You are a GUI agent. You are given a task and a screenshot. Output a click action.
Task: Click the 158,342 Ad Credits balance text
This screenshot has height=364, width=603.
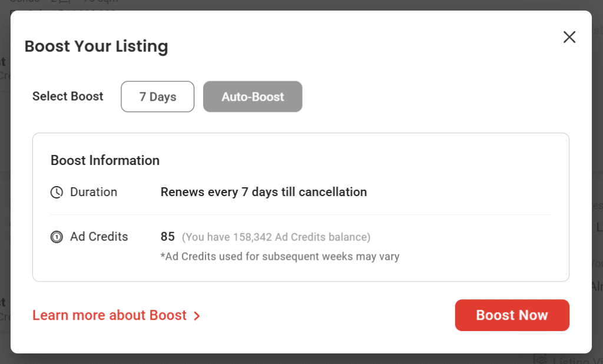click(x=276, y=237)
